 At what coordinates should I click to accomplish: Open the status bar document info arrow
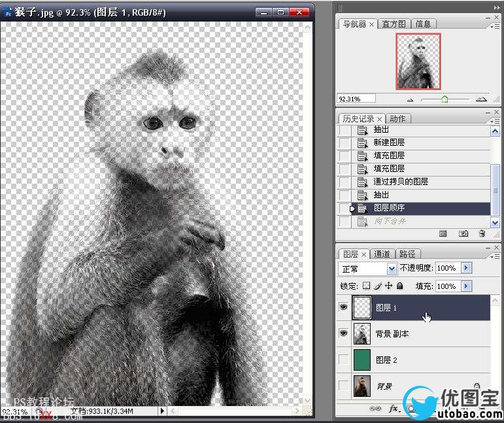pyautogui.click(x=162, y=411)
